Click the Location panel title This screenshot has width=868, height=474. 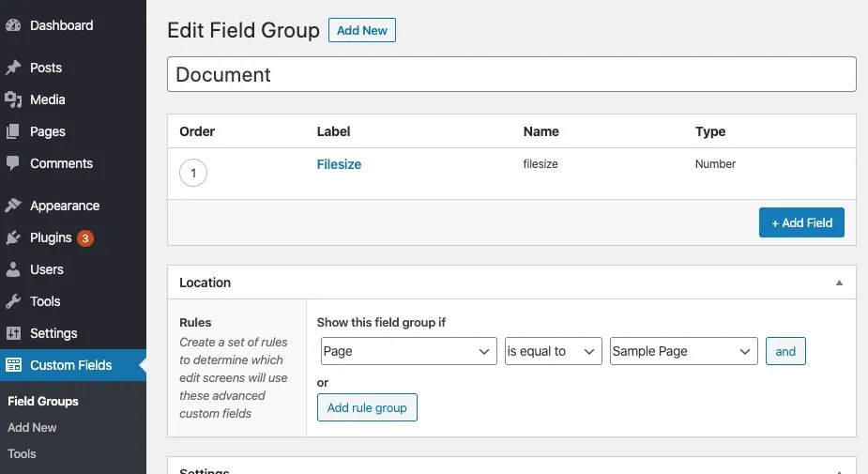205,283
